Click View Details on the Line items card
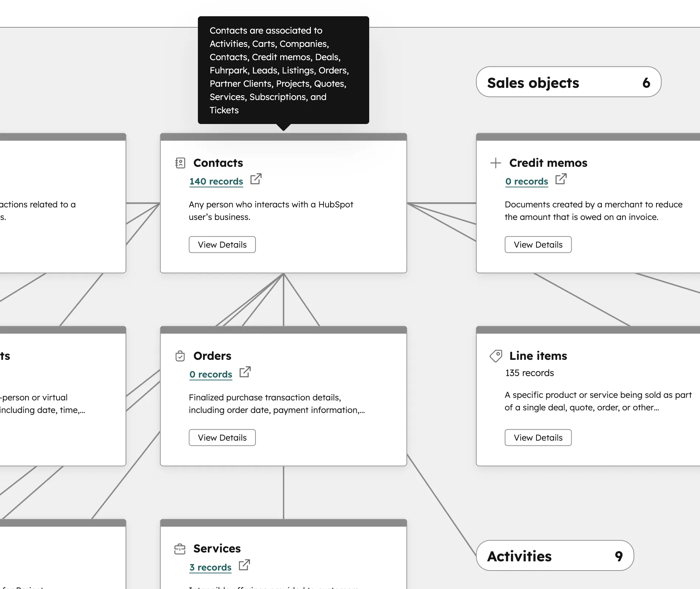The image size is (700, 589). pos(538,437)
